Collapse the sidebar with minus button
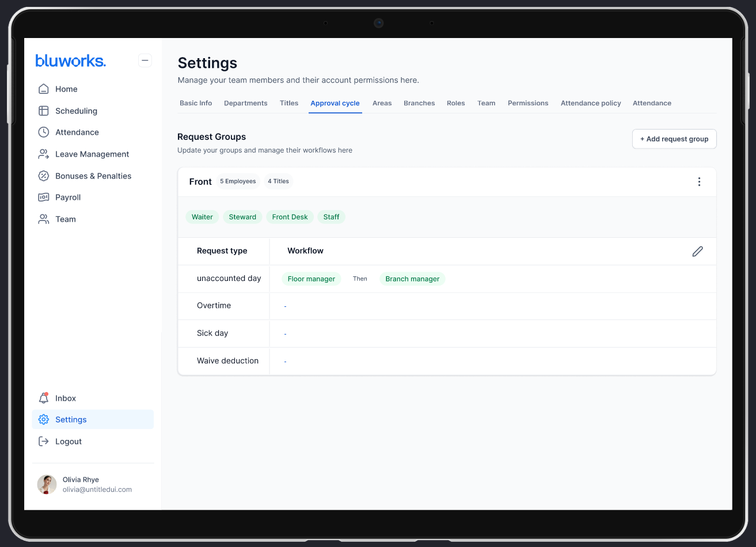 145,60
